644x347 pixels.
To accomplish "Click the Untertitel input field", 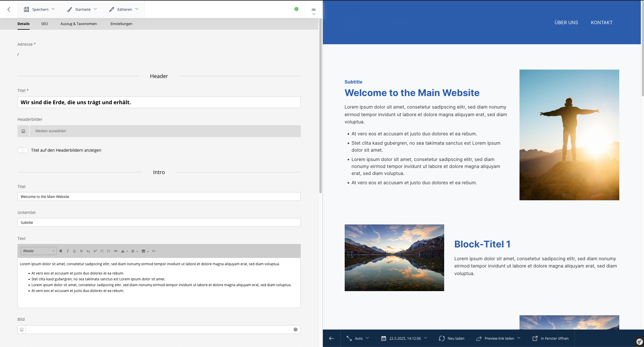I will pyautogui.click(x=159, y=222).
